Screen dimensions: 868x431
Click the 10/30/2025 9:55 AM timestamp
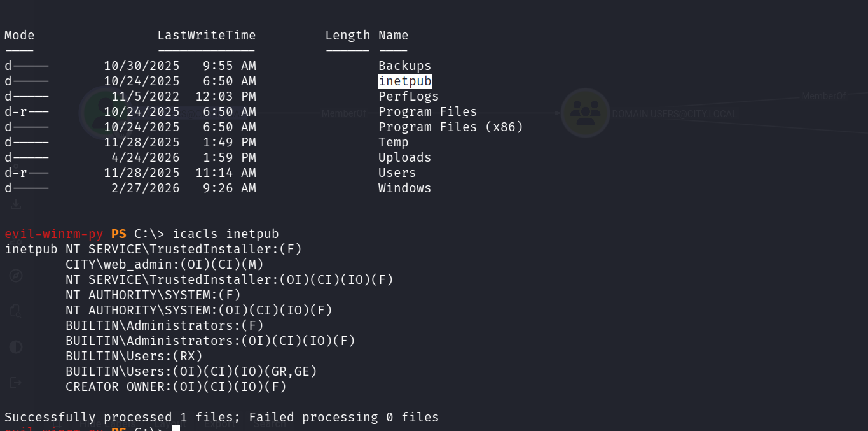180,66
